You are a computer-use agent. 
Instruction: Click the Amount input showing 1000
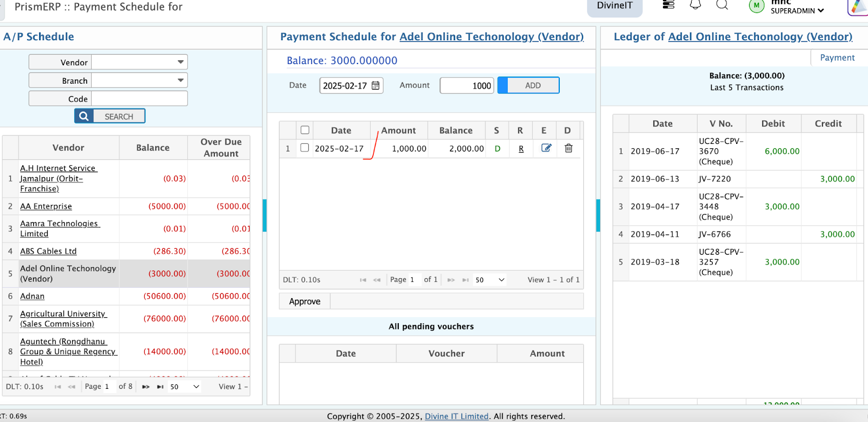(x=467, y=85)
